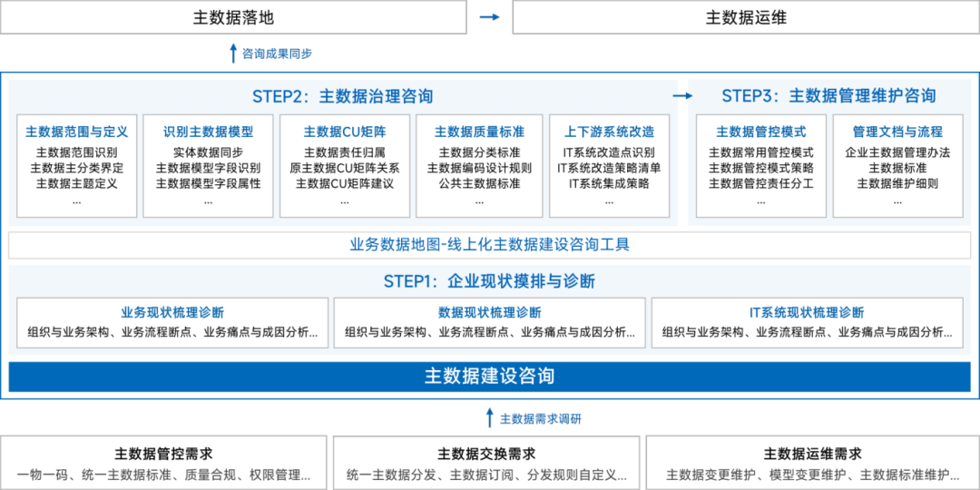Screen dimensions: 980x490
Task: Select the IT系统现状梳理诊断 panel
Action: pos(807,322)
